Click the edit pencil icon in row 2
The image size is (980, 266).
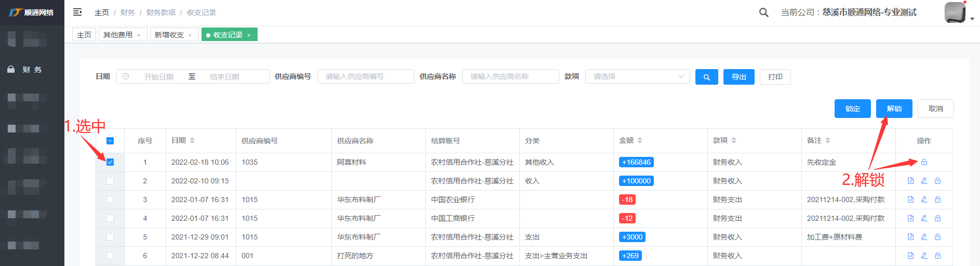pyautogui.click(x=924, y=181)
